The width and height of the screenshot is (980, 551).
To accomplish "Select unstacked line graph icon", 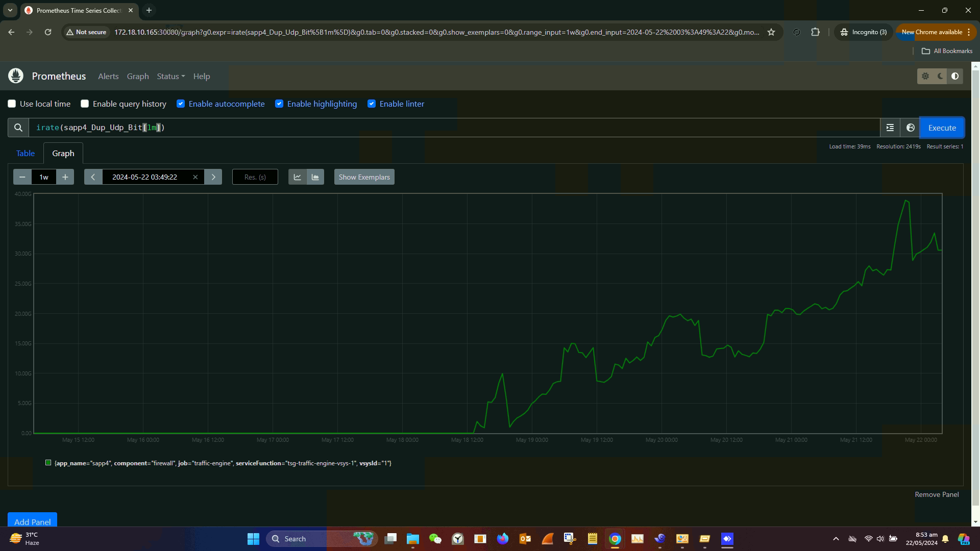I will pos(297,177).
